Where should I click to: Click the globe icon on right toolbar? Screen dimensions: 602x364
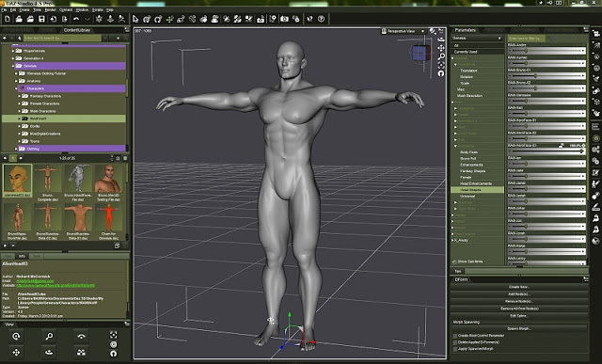coord(595,241)
